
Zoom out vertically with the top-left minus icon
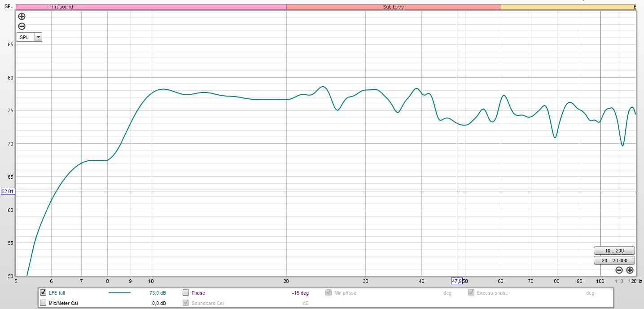[22, 26]
